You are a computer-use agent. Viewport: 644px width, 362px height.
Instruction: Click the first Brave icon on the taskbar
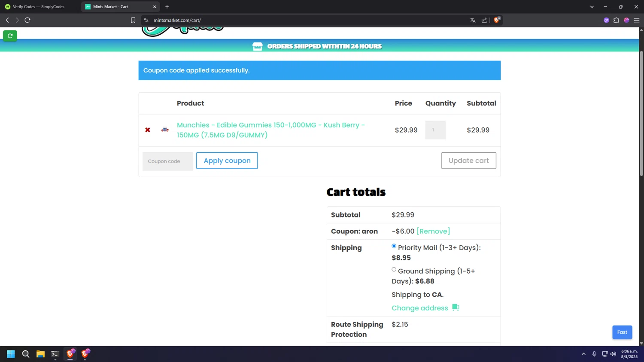[x=70, y=353]
